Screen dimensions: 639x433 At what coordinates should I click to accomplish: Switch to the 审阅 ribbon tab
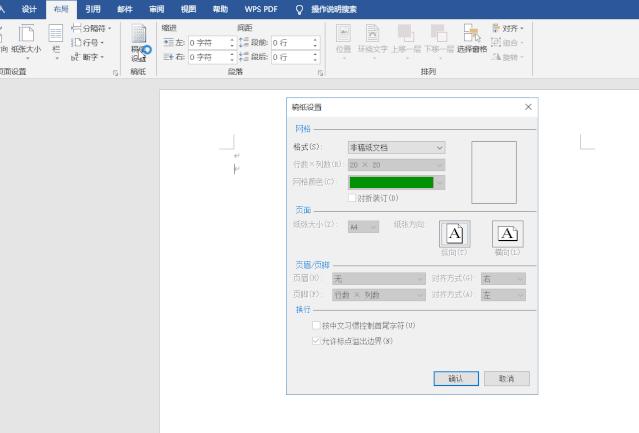[156, 9]
